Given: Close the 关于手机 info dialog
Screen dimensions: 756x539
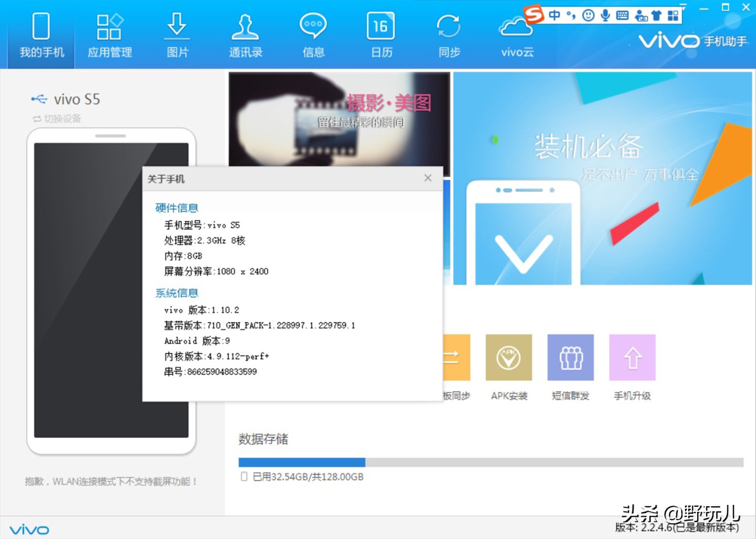Looking at the screenshot, I should [x=428, y=178].
